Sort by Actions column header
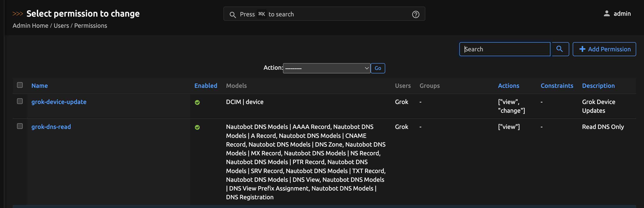 [508, 85]
